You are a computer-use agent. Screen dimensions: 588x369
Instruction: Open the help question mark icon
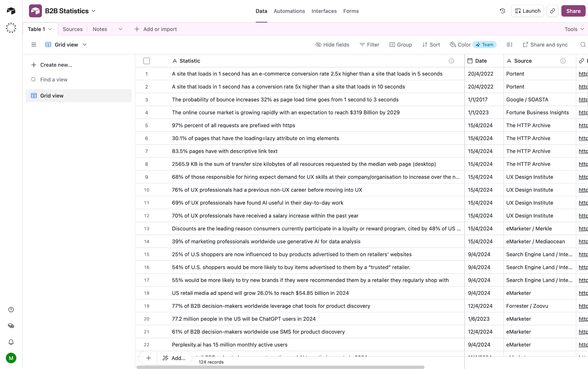pyautogui.click(x=11, y=310)
